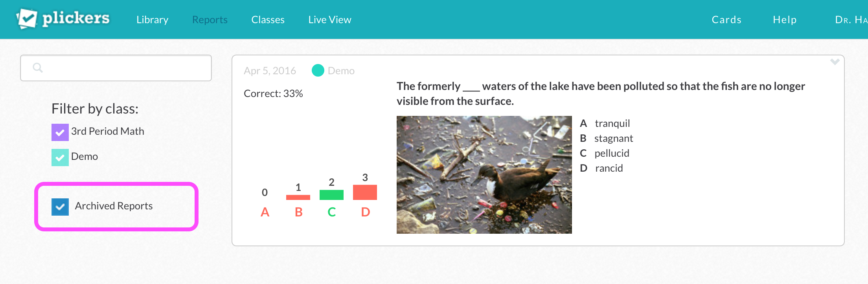Go to the Classes page

pyautogui.click(x=268, y=20)
